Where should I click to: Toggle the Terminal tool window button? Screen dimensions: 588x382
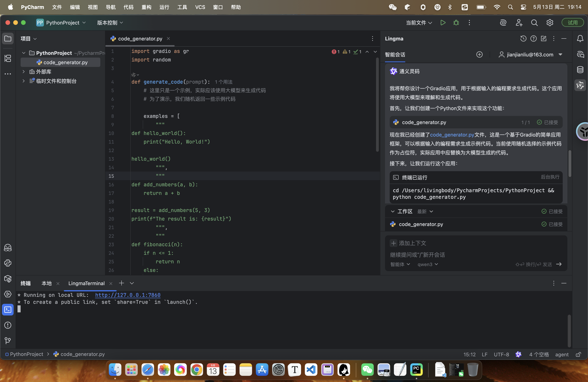click(8, 309)
